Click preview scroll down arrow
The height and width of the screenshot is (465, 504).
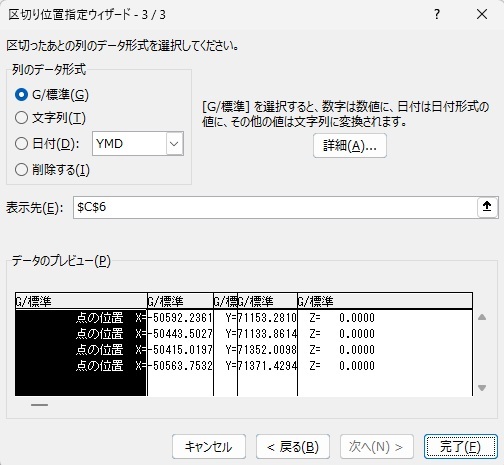click(x=482, y=388)
